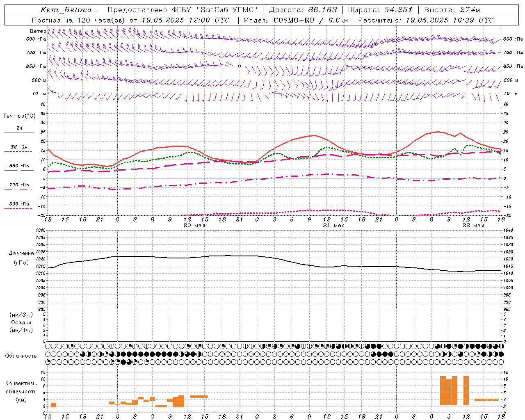Click the Конвективн. label of convective clouds panel

point(21,383)
